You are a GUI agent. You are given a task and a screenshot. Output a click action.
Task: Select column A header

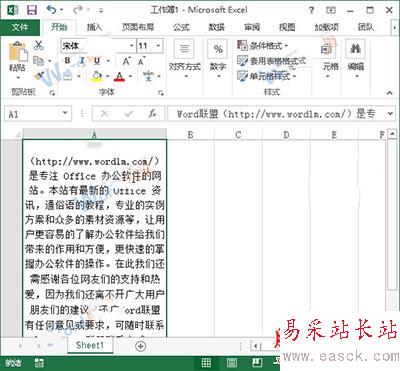[x=94, y=134]
